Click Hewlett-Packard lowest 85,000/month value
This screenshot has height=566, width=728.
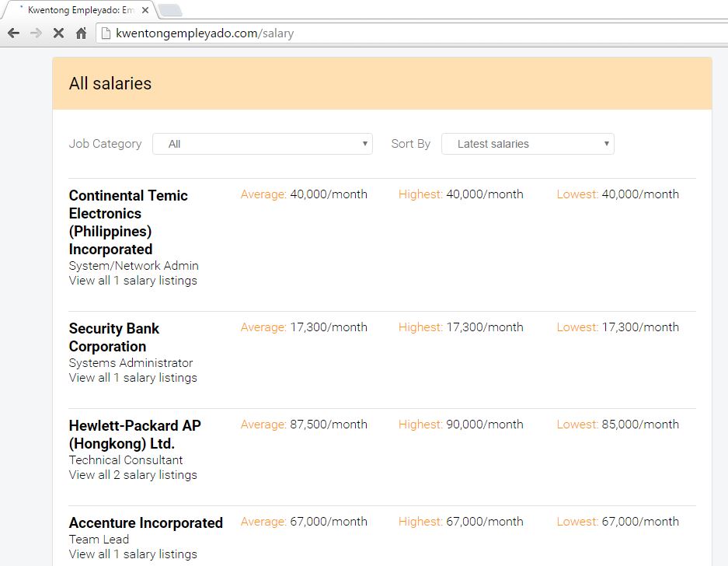tap(640, 424)
